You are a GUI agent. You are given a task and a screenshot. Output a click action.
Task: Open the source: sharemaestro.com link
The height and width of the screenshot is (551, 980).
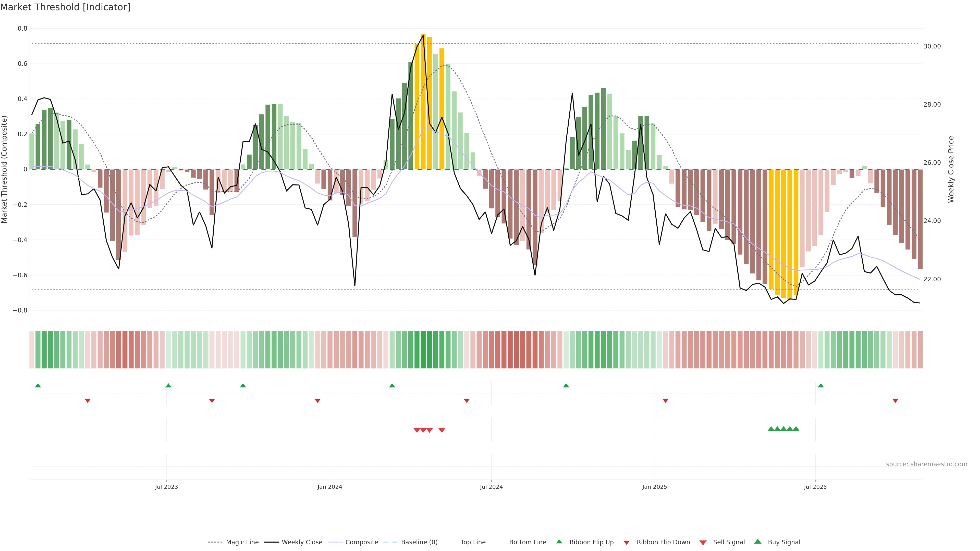[x=926, y=464]
